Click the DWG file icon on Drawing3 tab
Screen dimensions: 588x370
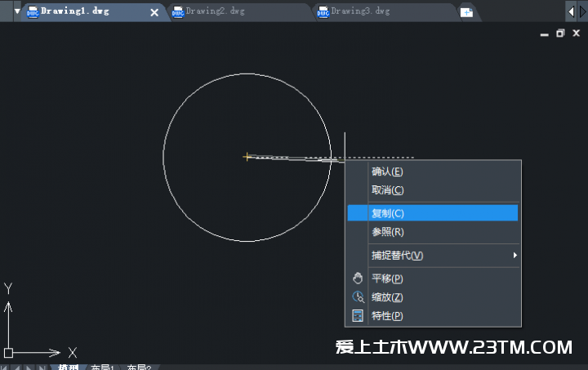323,12
